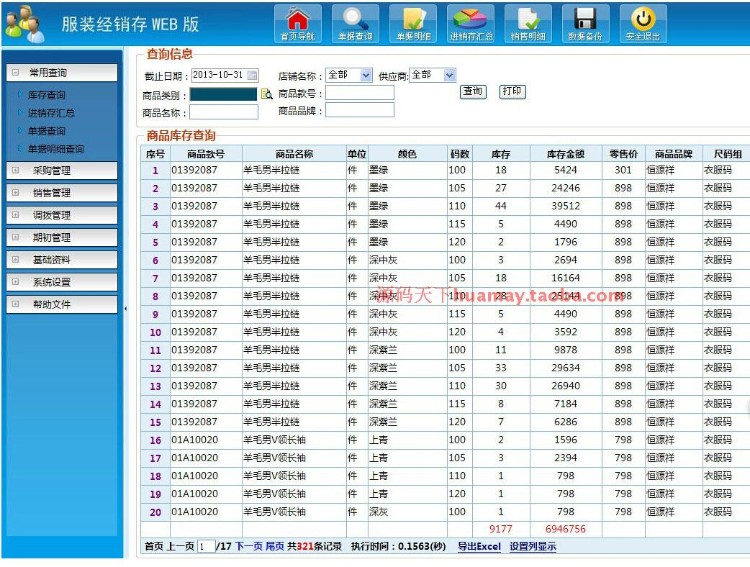Click 颜色 column header
The width and height of the screenshot is (750, 567).
(x=407, y=154)
